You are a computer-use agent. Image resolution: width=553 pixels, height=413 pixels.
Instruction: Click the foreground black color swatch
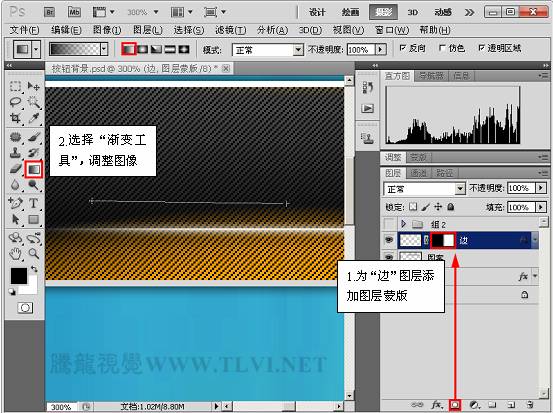click(18, 275)
